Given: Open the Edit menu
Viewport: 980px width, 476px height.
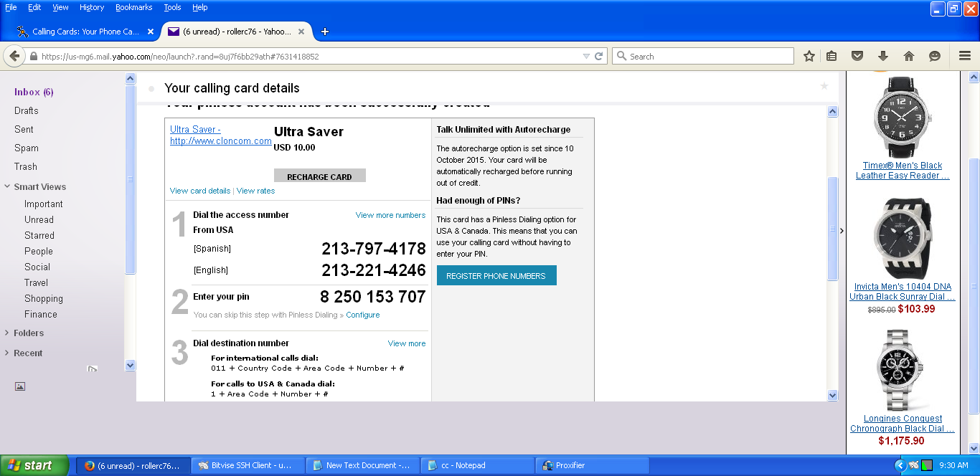Looking at the screenshot, I should coord(34,7).
